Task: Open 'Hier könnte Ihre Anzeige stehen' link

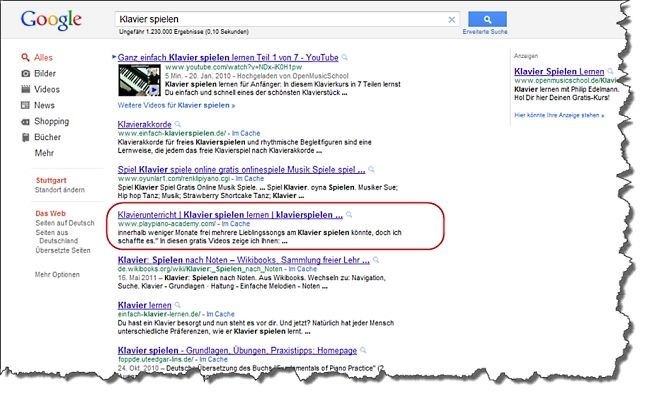Action: point(559,115)
